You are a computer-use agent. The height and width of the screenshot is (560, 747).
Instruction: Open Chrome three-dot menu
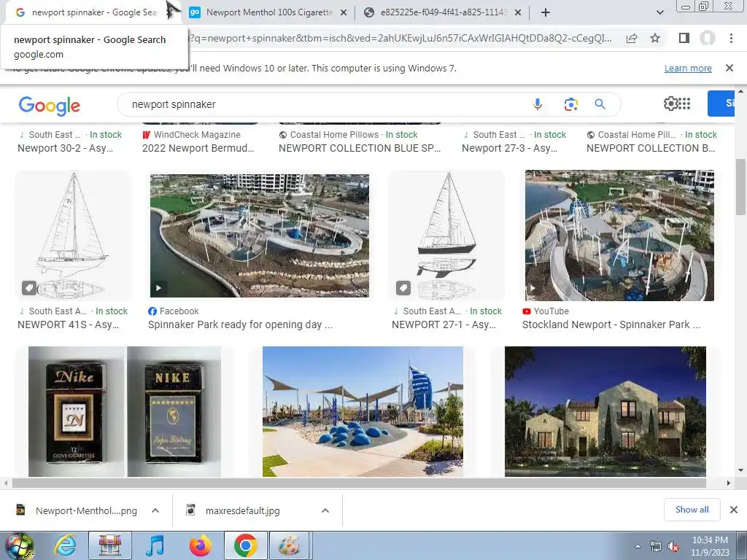731,38
